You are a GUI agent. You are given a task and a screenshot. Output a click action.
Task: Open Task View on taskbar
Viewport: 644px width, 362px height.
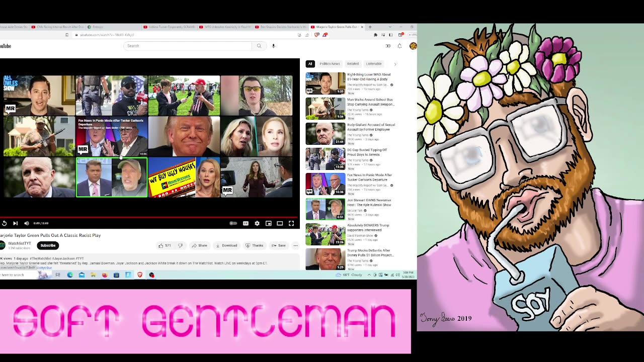[x=58, y=275]
